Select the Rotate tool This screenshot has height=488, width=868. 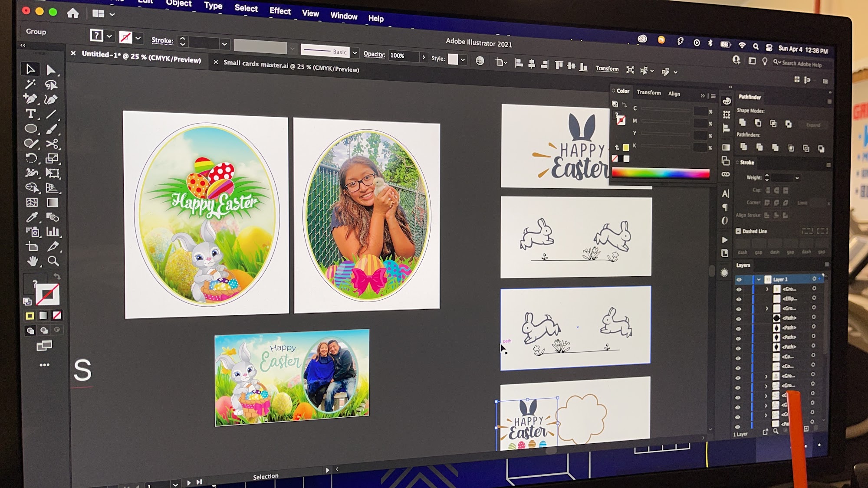click(31, 158)
